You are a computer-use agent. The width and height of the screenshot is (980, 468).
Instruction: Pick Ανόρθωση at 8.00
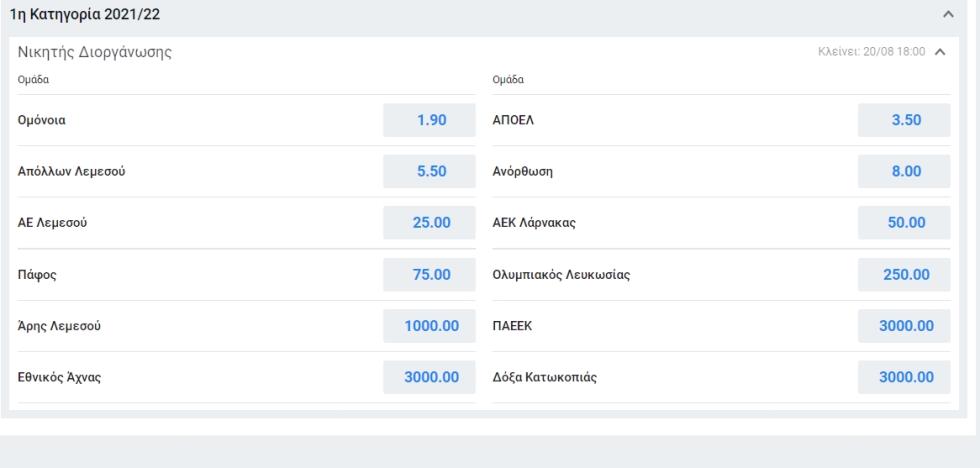click(x=904, y=171)
